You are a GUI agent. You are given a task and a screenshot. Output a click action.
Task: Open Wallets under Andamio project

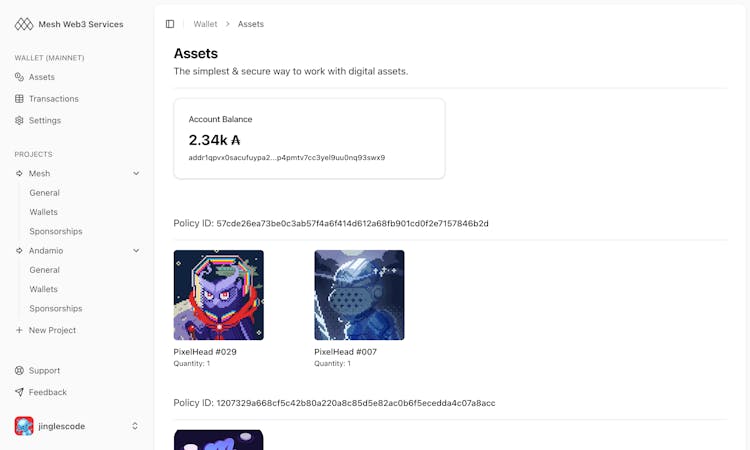[43, 289]
